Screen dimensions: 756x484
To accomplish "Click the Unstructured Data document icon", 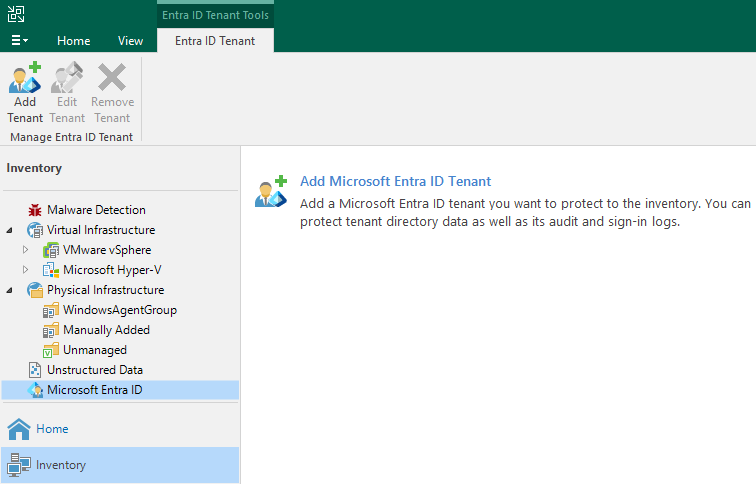I will click(35, 370).
